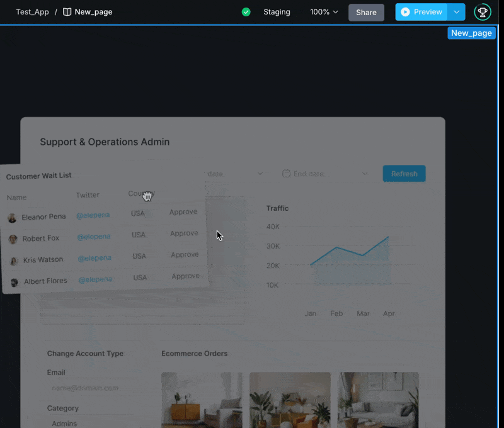This screenshot has width=504, height=428.
Task: Open the Category select showing Admins
Action: pos(94,423)
